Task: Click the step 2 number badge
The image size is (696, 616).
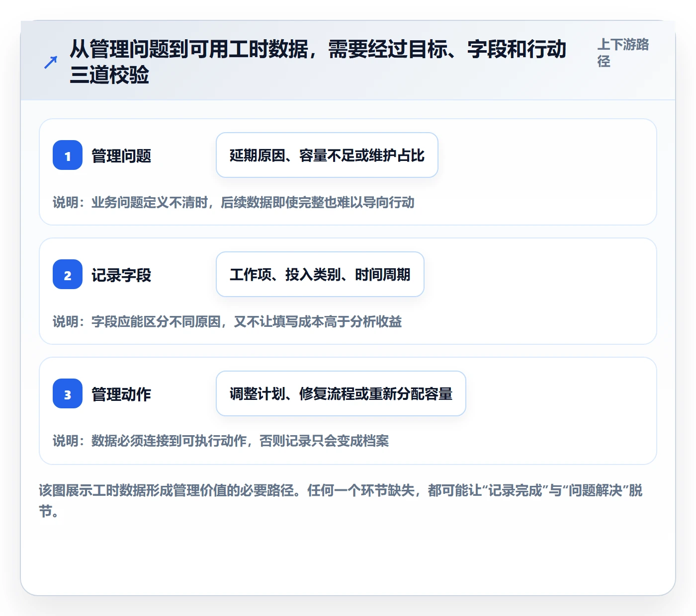Action: coord(68,274)
